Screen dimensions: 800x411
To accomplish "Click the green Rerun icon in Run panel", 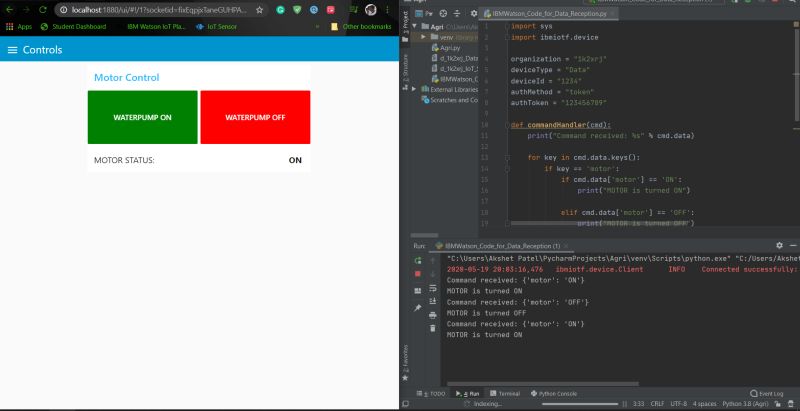I will point(418,261).
